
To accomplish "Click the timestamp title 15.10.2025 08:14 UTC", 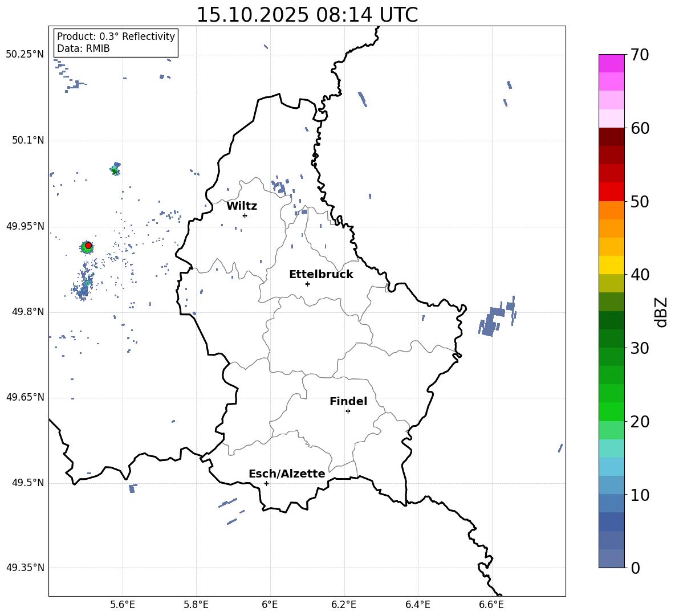I will 307,15.
